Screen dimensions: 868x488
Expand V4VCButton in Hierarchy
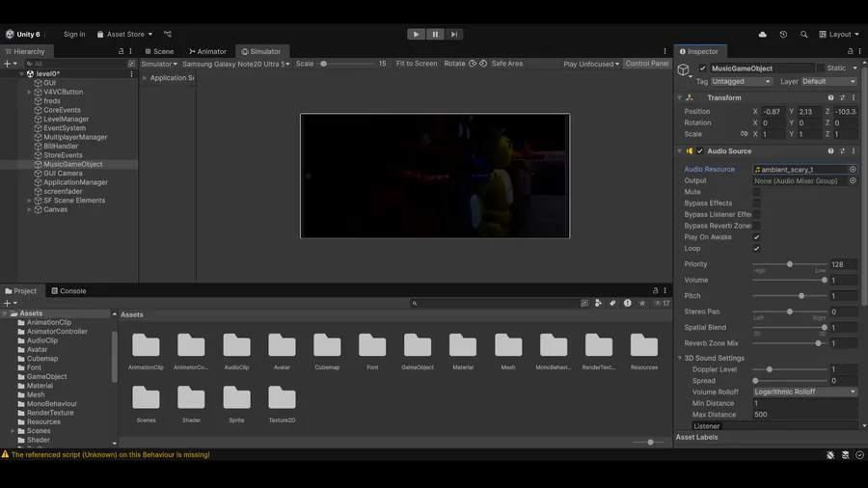(x=29, y=92)
